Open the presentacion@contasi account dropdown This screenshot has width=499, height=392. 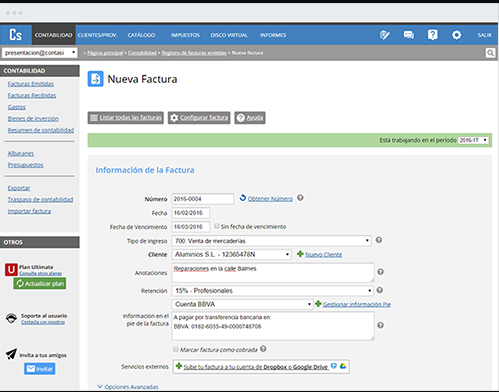pyautogui.click(x=40, y=53)
